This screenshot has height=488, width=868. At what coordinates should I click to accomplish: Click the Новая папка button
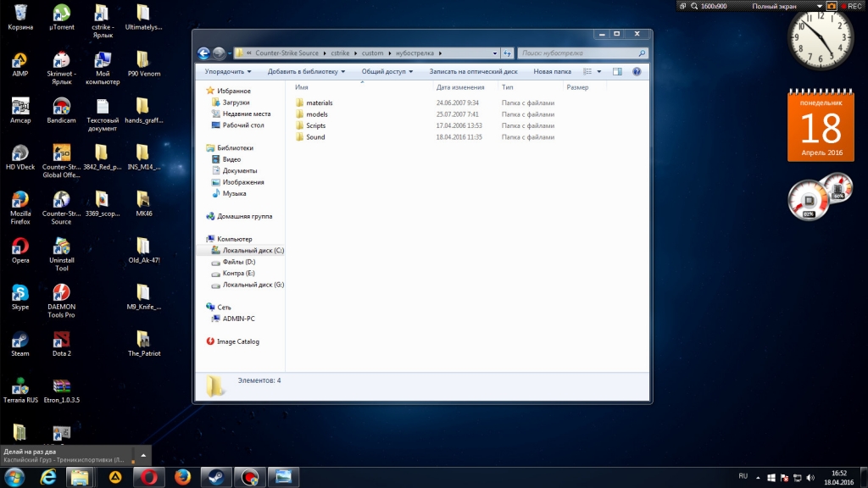(552, 72)
